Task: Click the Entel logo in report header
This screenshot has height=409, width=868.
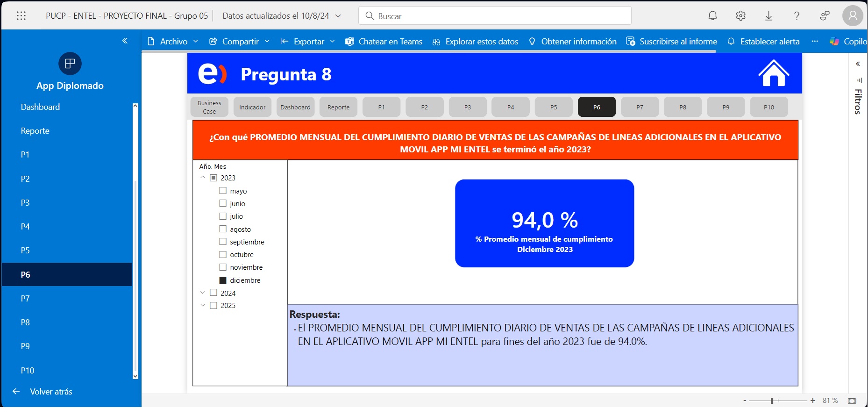Action: 213,74
